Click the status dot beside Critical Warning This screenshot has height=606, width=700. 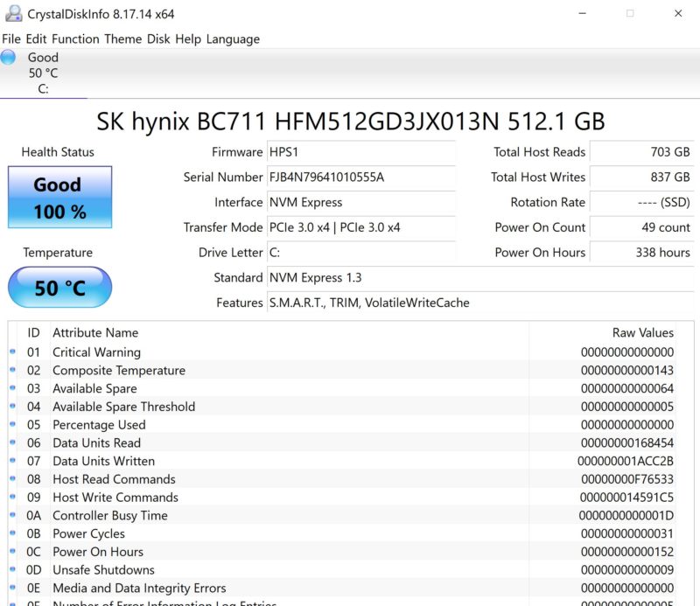pos(13,352)
